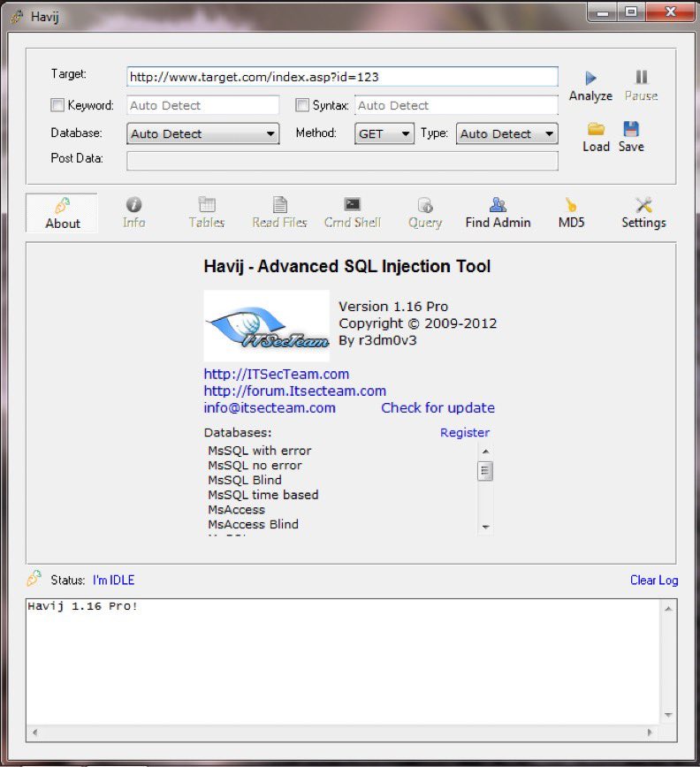Image resolution: width=700 pixels, height=767 pixels.
Task: Select the Settings tab label
Action: click(643, 223)
